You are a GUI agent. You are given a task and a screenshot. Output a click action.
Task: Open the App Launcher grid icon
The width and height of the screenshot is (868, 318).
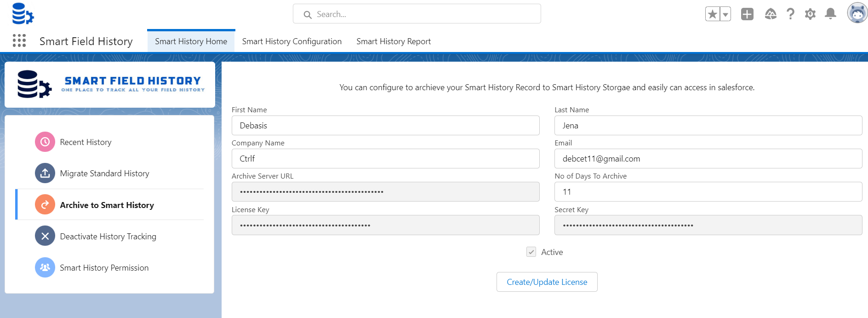pos(19,41)
